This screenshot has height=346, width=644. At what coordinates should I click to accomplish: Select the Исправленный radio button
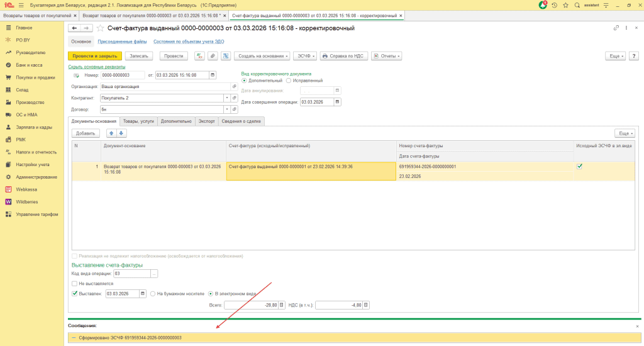point(289,81)
